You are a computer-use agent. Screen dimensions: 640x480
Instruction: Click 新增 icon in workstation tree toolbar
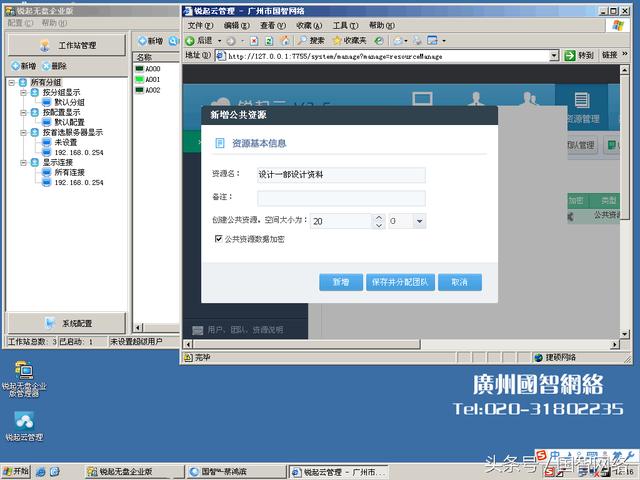pos(23,66)
